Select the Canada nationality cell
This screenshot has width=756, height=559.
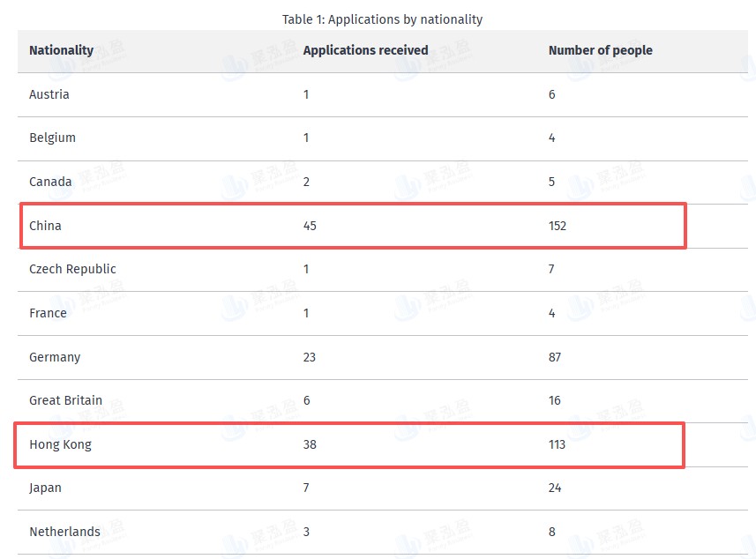click(x=50, y=182)
